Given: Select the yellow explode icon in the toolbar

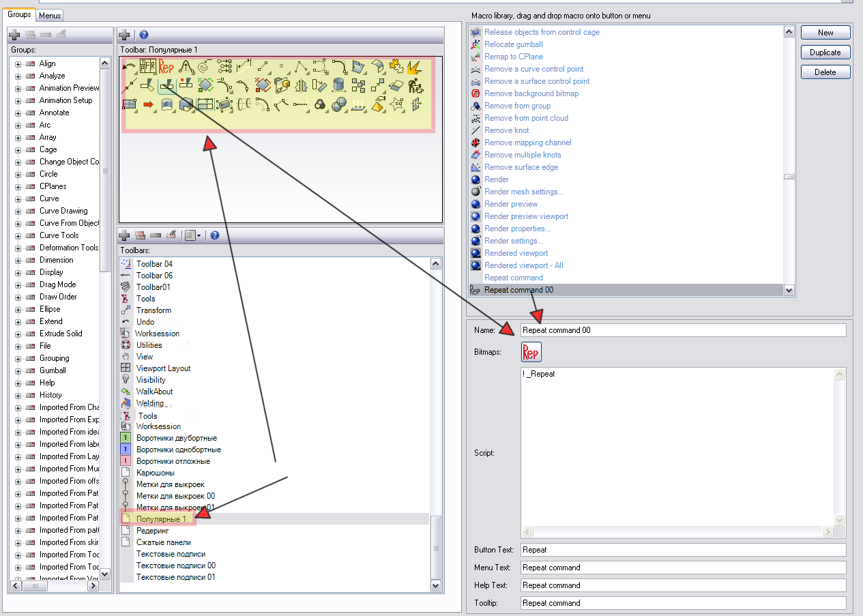Looking at the screenshot, I should [414, 67].
